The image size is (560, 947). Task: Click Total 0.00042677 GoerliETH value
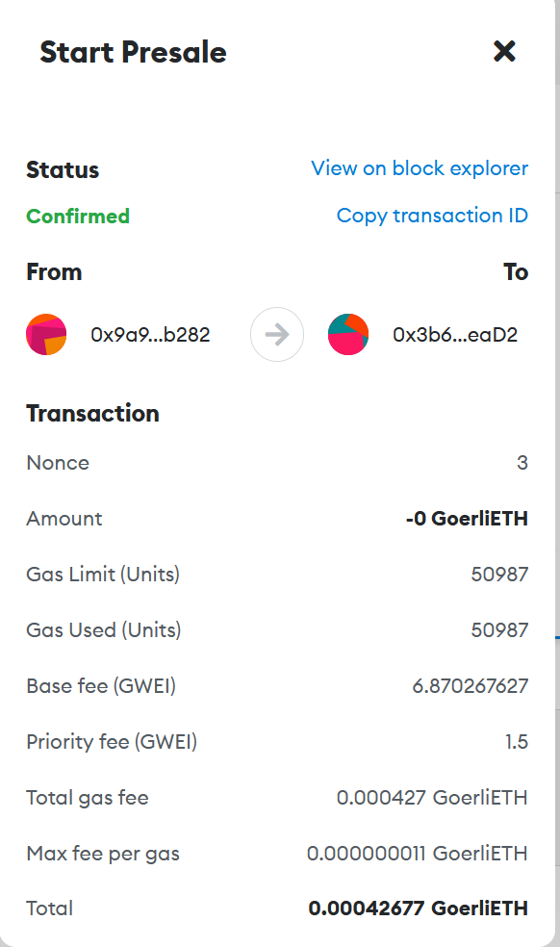[x=418, y=909]
